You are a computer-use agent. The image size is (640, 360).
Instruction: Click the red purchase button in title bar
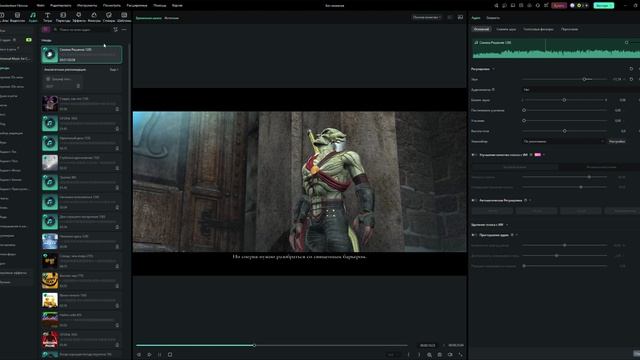pyautogui.click(x=559, y=5)
